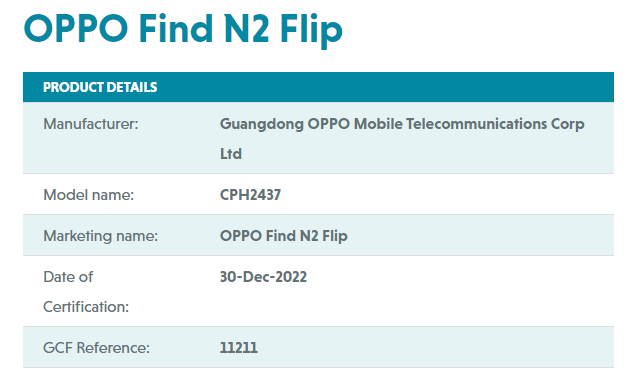Click the OPPO Find N2 Flip page title

click(x=183, y=29)
